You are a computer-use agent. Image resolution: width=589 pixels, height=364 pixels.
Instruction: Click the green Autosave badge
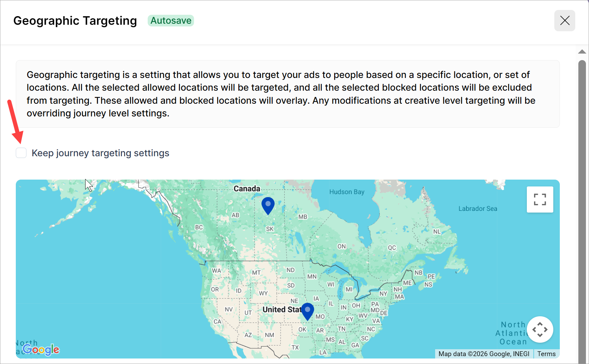[x=171, y=21]
